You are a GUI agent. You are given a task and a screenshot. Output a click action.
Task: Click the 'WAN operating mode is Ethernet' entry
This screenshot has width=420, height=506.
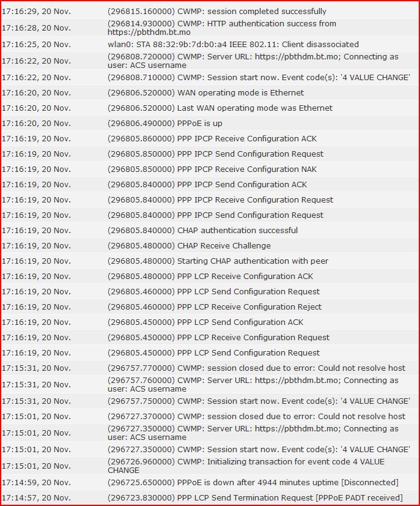(210, 92)
